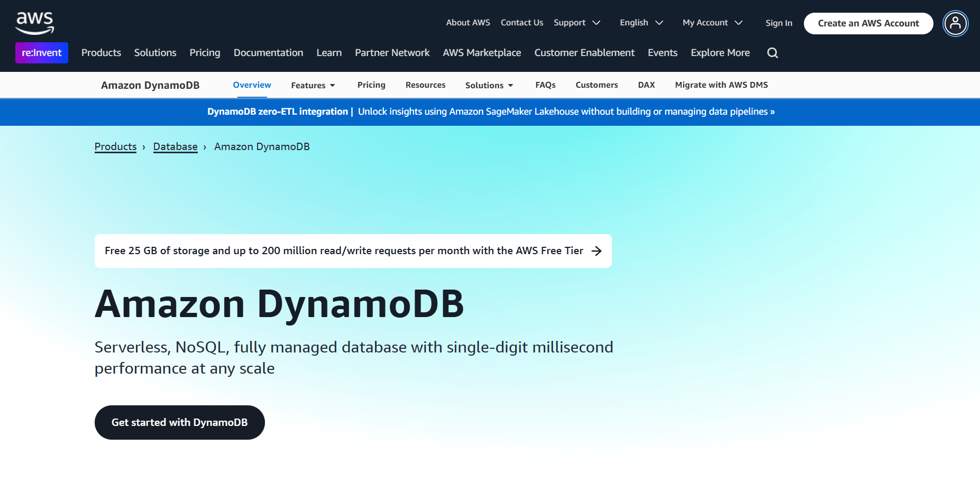Image resolution: width=980 pixels, height=492 pixels.
Task: Click the arrow in the Free Tier banner
Action: [597, 251]
